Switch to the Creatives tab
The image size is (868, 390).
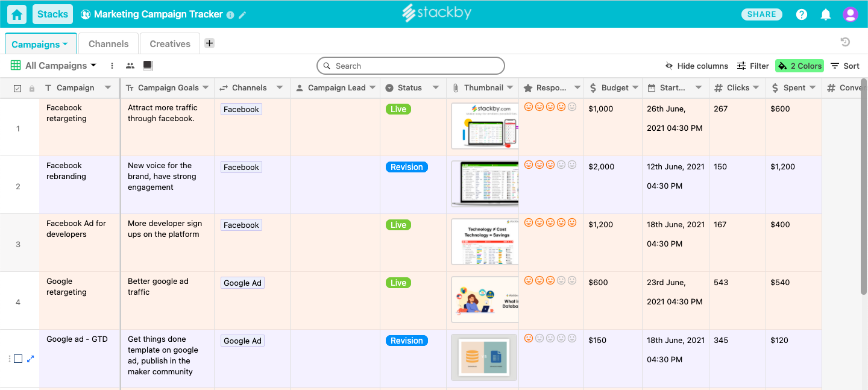(x=170, y=43)
